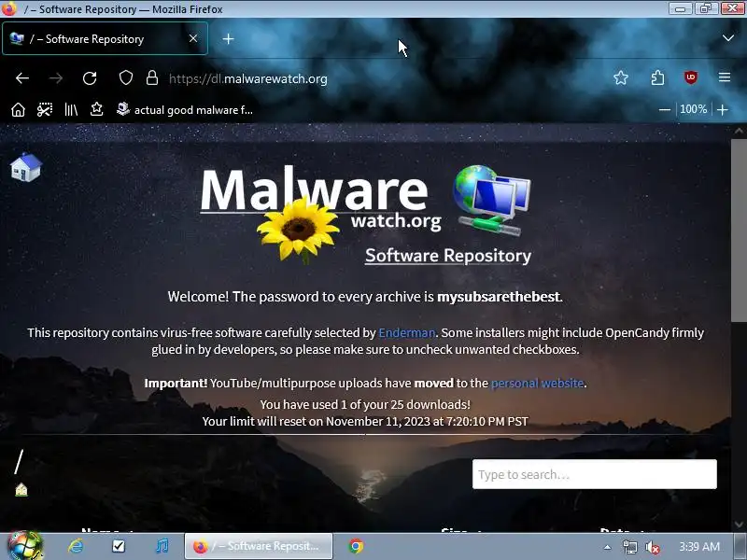The image size is (747, 560).
Task: Click the 3:39 AM taskbar clock
Action: coord(699,547)
